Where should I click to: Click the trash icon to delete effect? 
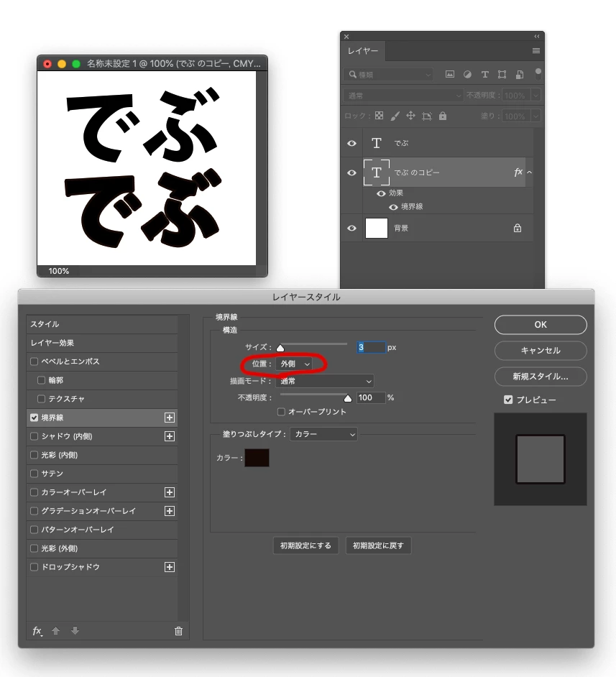pyautogui.click(x=178, y=631)
